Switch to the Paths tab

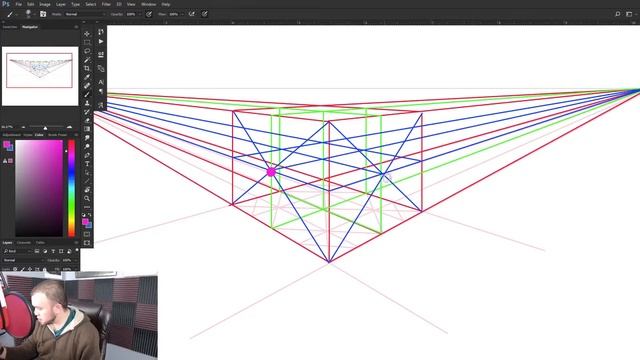(40, 242)
